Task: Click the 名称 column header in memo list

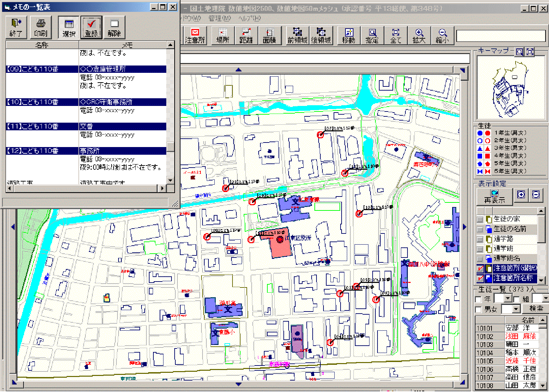Action: pos(42,45)
